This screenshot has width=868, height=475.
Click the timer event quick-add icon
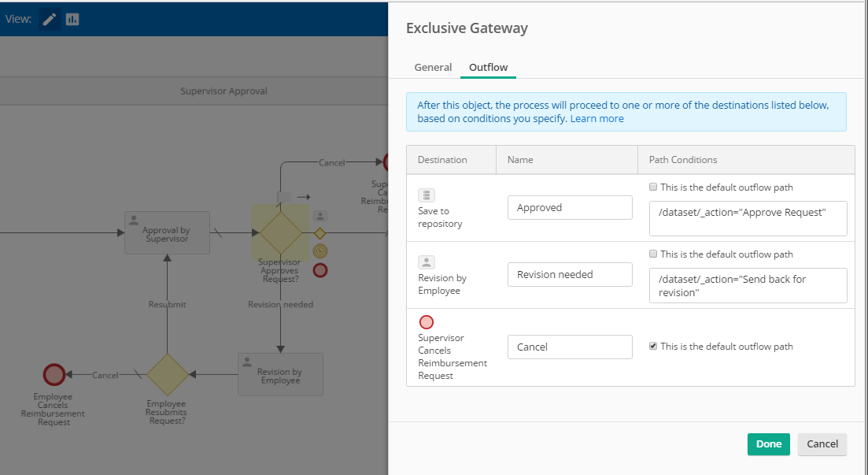[320, 251]
